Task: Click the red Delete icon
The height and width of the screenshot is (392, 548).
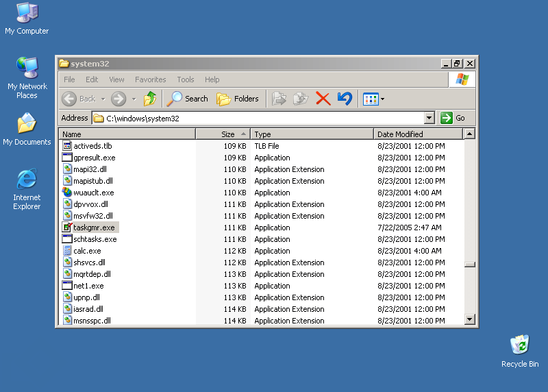Action: coord(323,99)
